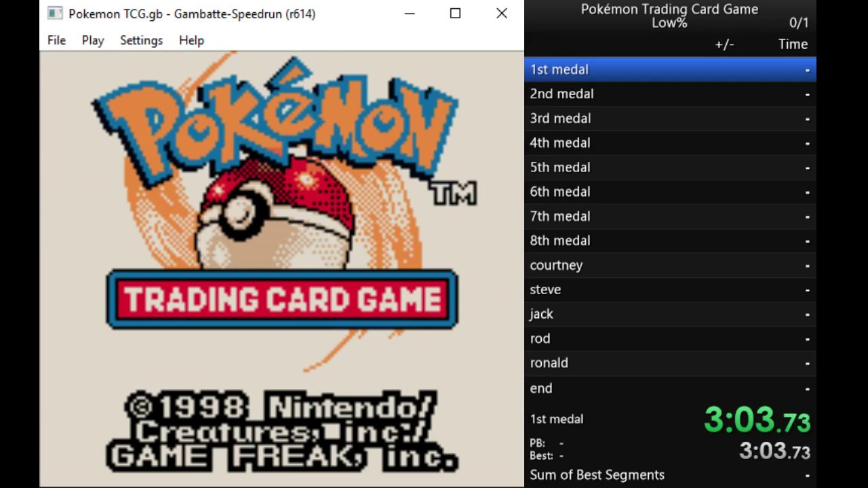
Task: Select the 'steve' split
Action: point(670,289)
